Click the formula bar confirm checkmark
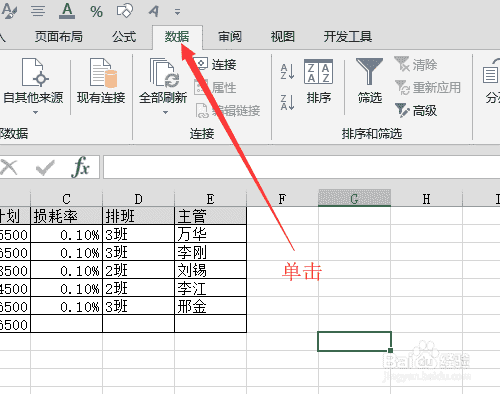Screen dimensions: 500x394 tap(45, 167)
